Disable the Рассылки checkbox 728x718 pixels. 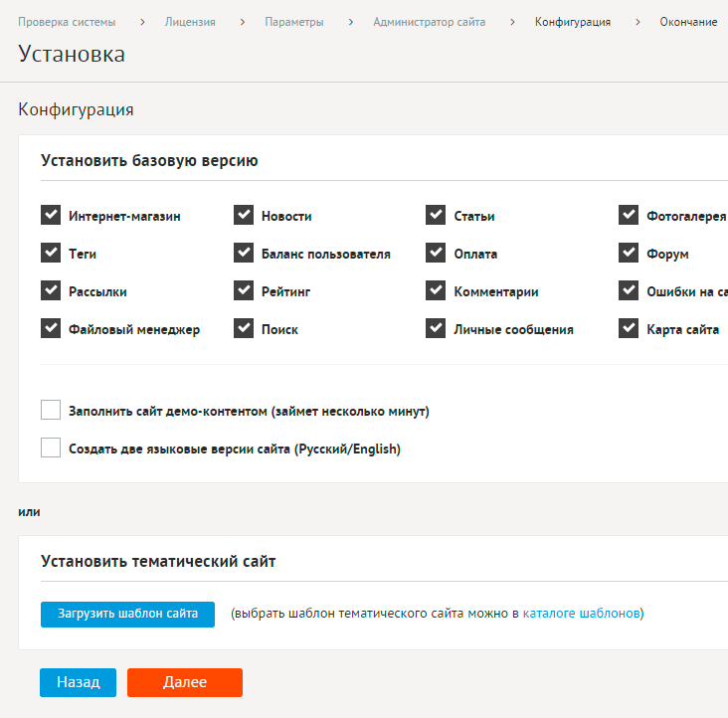tap(51, 290)
